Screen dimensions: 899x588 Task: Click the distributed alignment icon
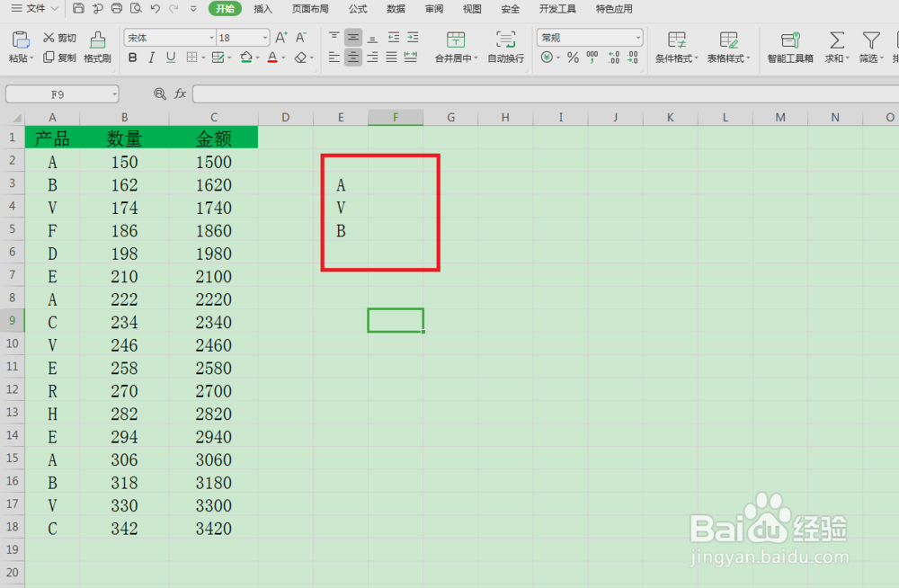point(411,58)
